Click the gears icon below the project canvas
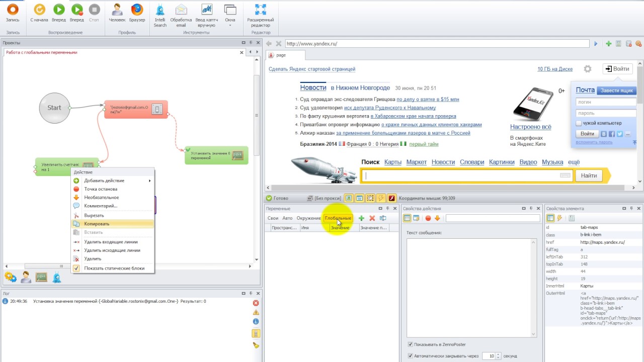This screenshot has width=644, height=362. tap(10, 277)
